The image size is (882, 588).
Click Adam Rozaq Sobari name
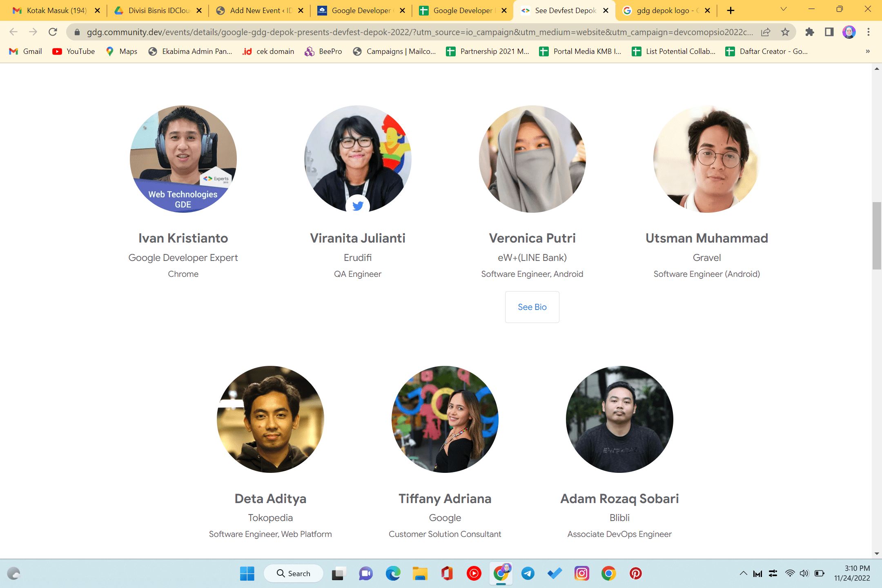pos(619,498)
